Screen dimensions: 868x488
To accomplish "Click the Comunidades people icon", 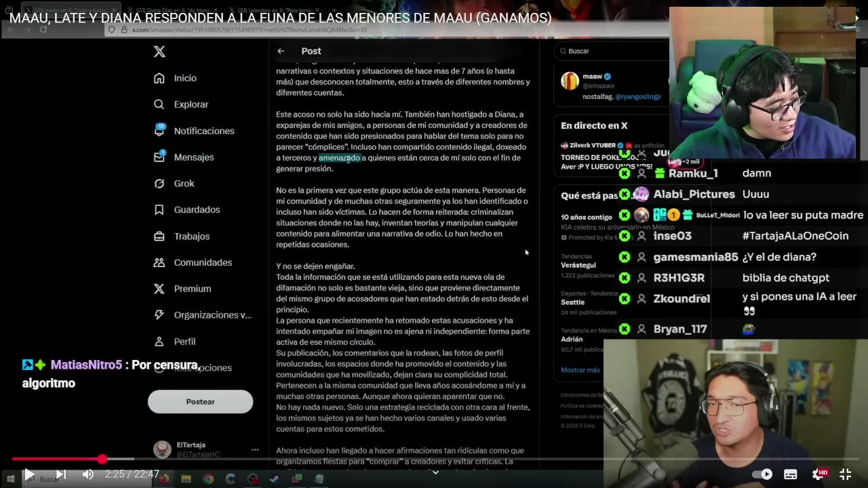I will tap(159, 262).
